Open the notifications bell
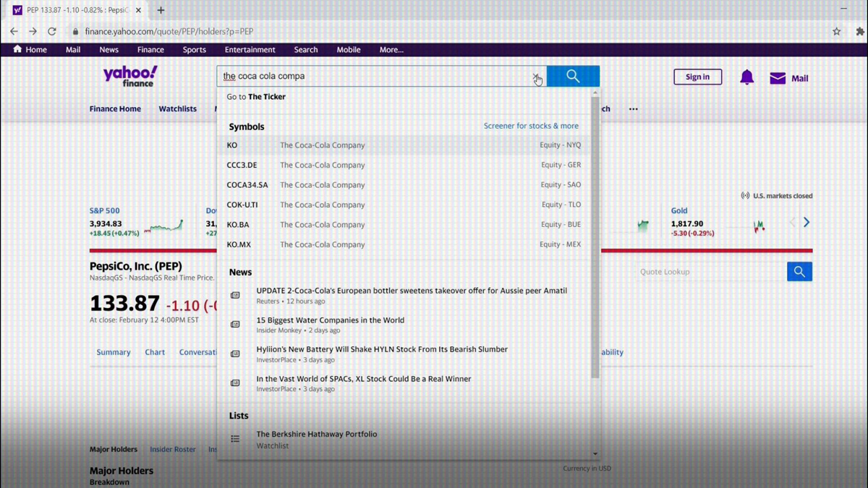 point(746,77)
